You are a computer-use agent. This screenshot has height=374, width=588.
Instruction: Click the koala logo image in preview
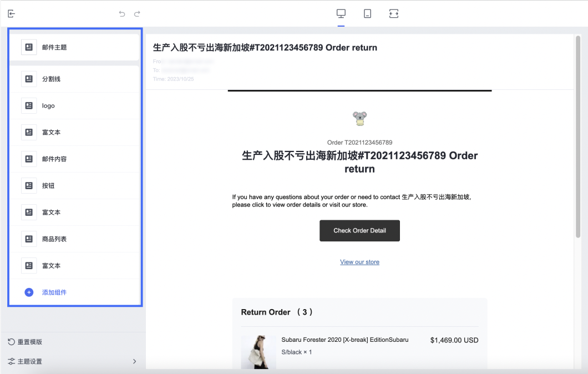point(359,119)
